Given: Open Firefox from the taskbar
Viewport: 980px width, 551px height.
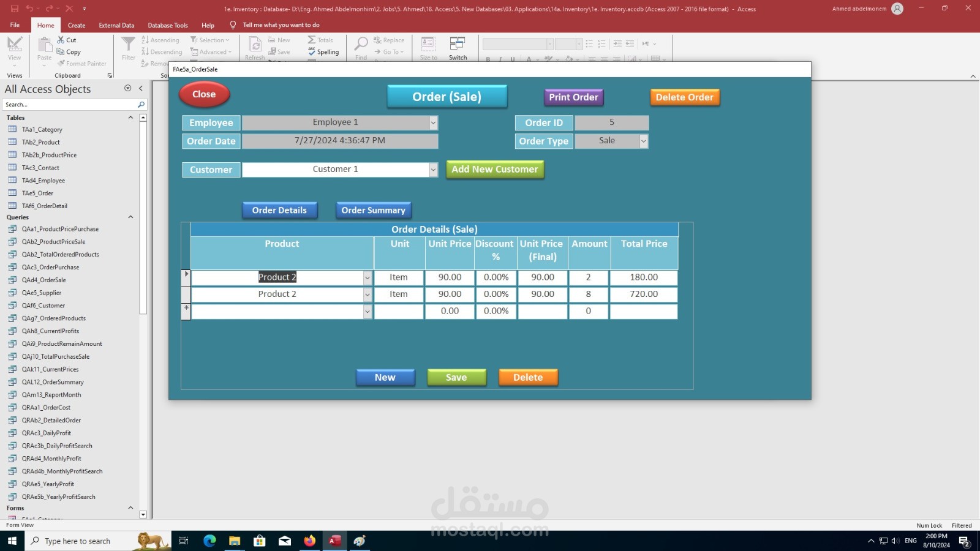Looking at the screenshot, I should point(310,541).
